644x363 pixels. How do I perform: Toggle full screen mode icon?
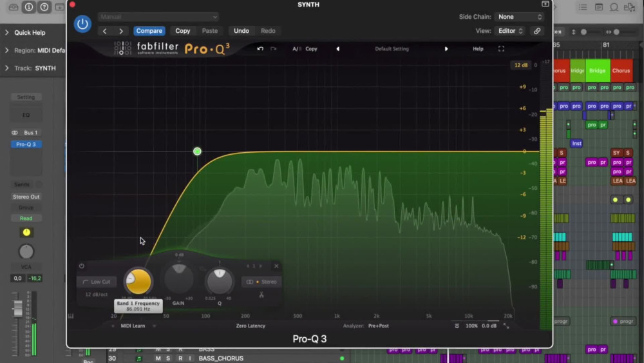(x=501, y=49)
